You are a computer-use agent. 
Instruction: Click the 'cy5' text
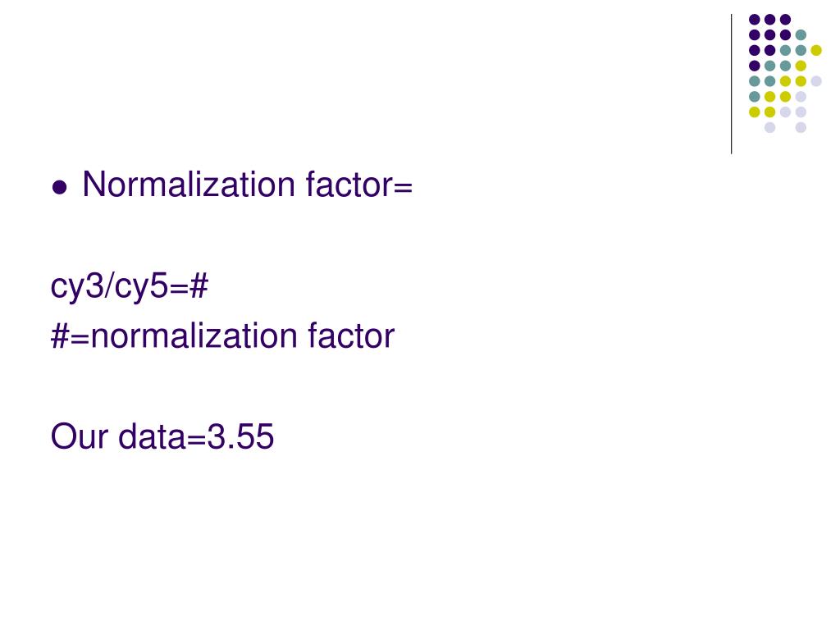pos(141,288)
